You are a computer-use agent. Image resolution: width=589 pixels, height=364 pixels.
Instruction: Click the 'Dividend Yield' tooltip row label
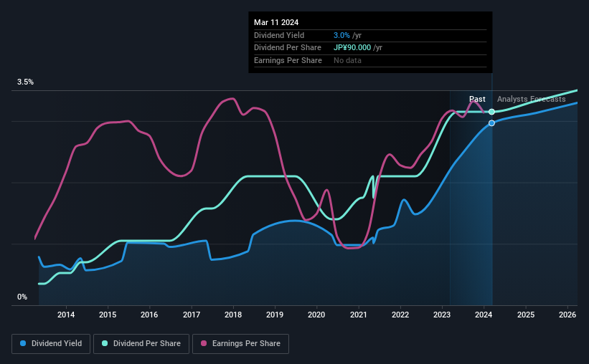(279, 35)
